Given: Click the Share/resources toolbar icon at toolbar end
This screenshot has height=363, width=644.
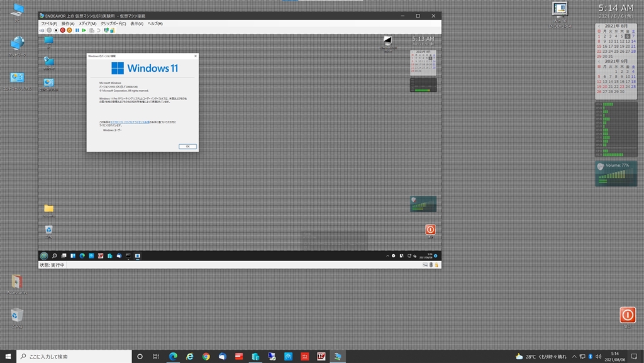Looking at the screenshot, I should click(112, 30).
